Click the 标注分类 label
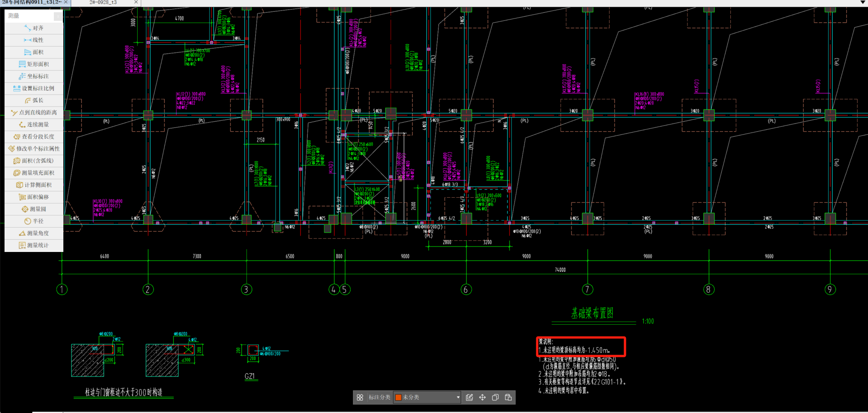 379,397
